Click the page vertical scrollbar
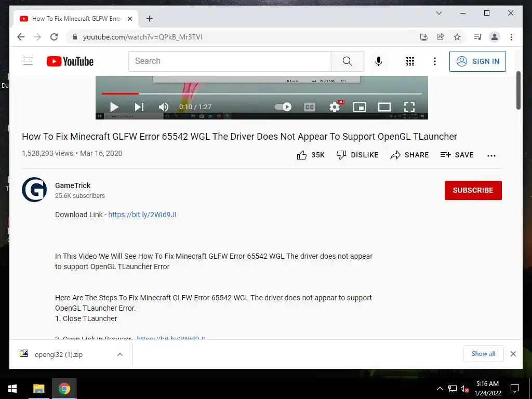 point(518,90)
